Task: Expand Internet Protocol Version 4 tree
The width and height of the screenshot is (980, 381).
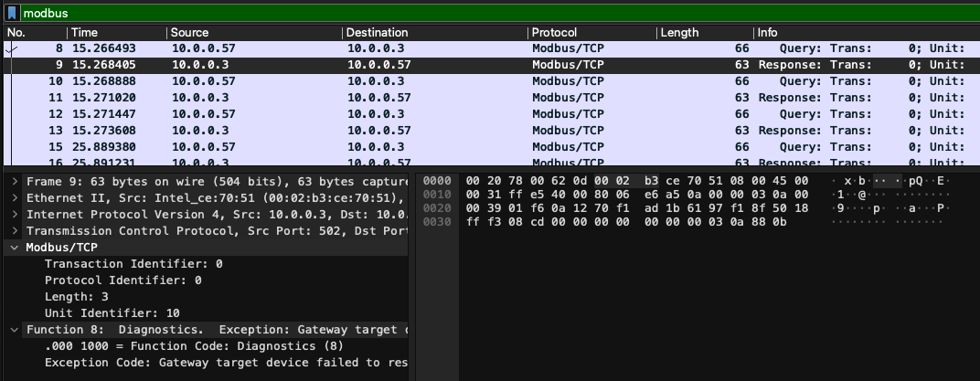Action: coord(14,214)
